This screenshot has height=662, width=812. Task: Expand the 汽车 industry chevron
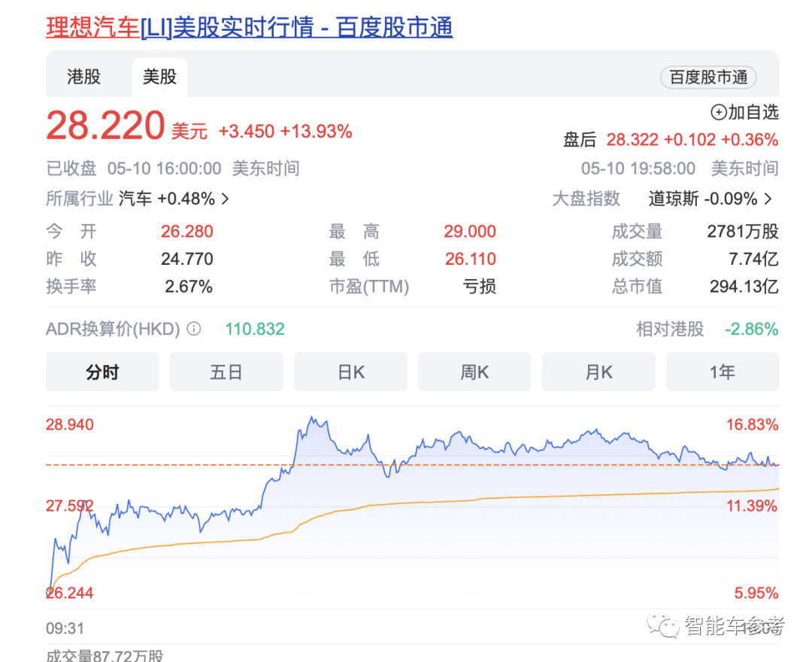coord(226,199)
